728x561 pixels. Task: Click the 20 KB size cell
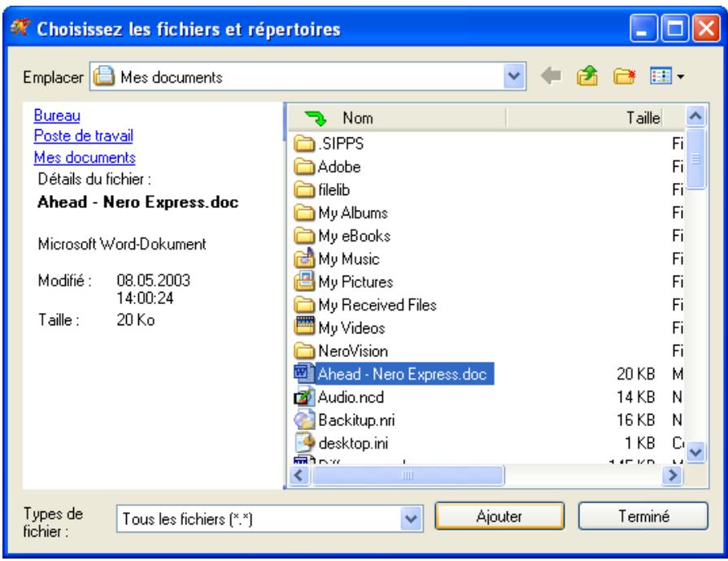[635, 373]
